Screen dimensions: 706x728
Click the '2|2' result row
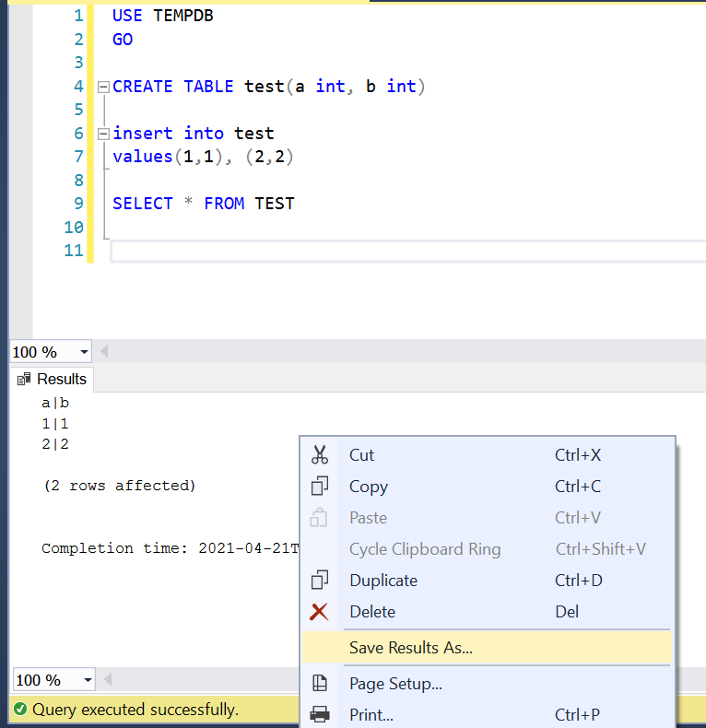[55, 444]
